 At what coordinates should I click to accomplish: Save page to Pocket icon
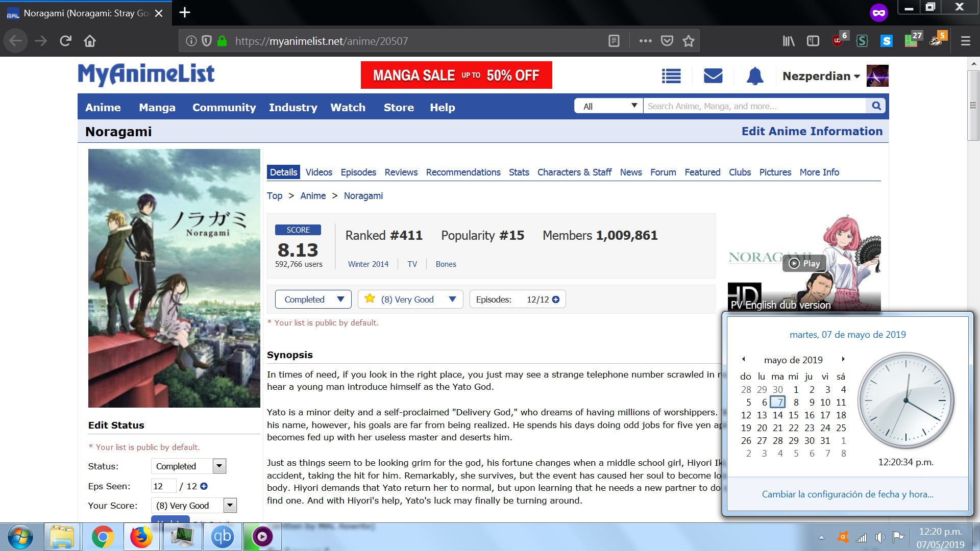tap(667, 41)
